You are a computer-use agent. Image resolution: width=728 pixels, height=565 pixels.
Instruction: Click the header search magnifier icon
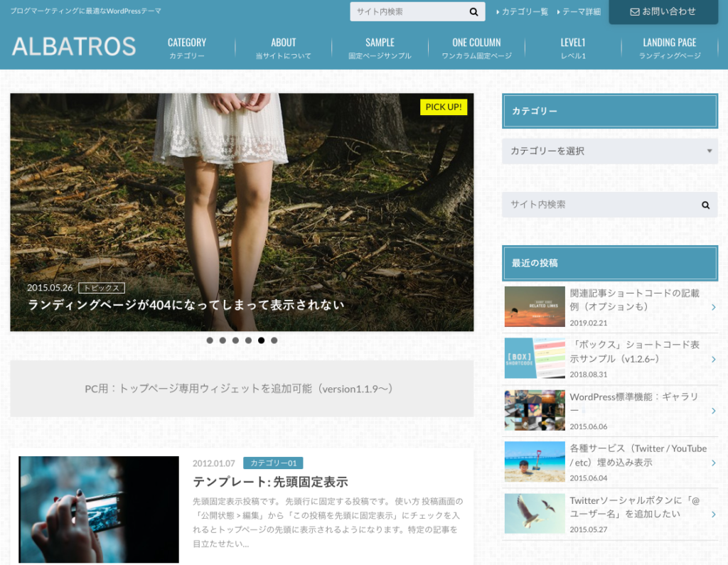[473, 12]
